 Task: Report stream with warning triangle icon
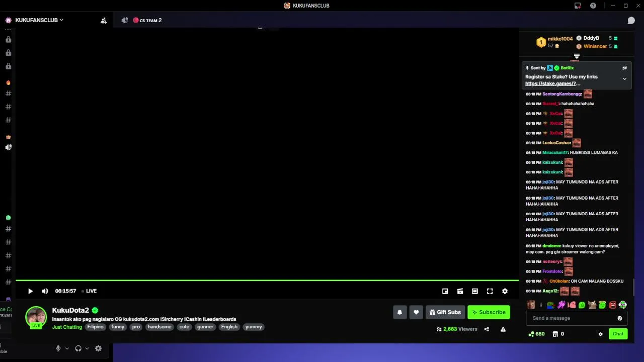click(503, 329)
